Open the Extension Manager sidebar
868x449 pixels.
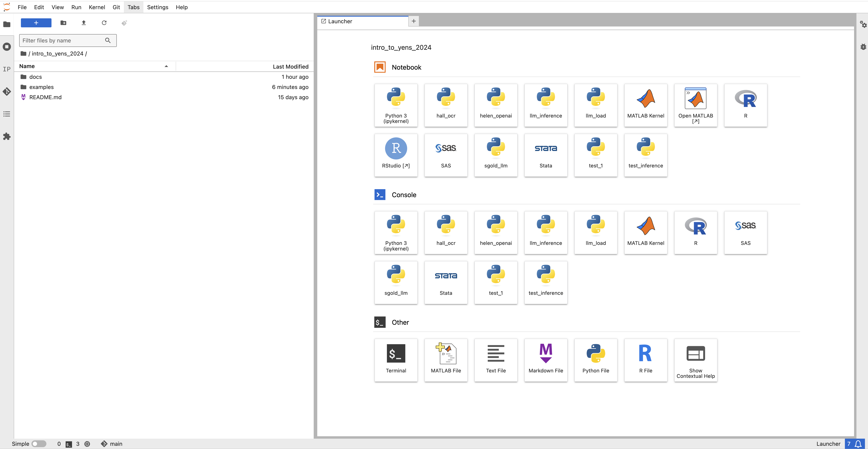7,136
